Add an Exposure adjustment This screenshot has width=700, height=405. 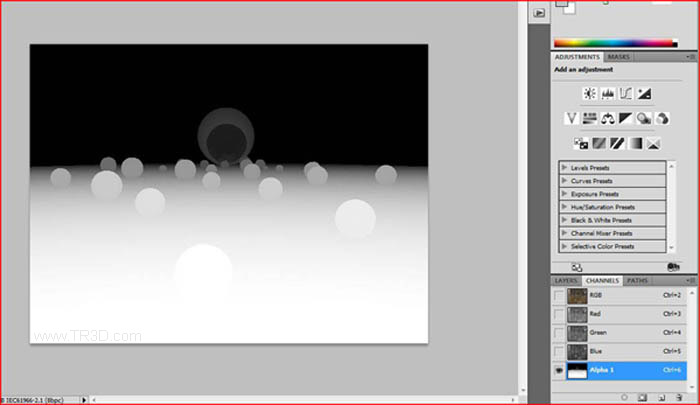tap(644, 94)
